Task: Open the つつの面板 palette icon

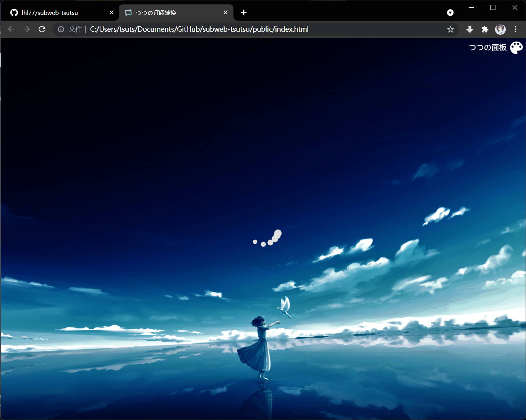Action: 516,48
